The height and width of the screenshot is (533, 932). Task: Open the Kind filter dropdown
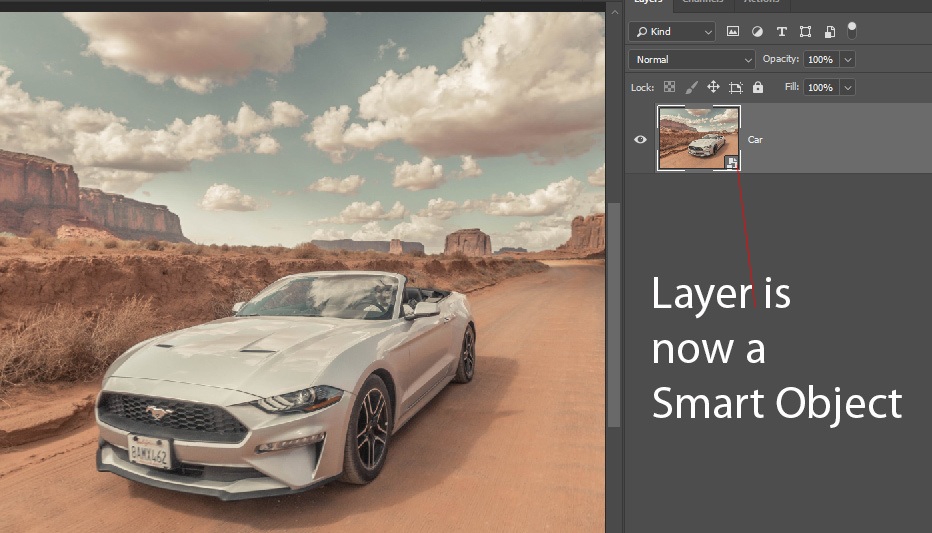[x=672, y=32]
